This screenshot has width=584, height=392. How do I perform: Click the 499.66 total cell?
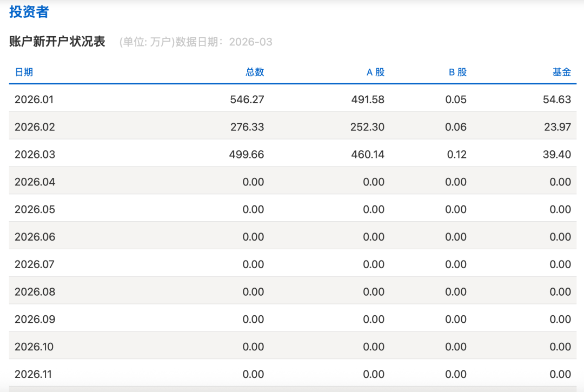[247, 155]
